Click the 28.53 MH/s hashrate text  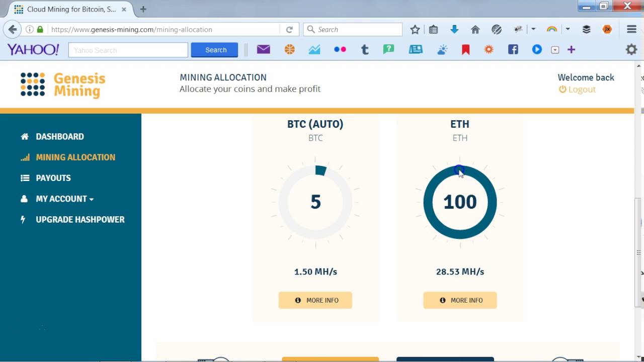pyautogui.click(x=460, y=271)
